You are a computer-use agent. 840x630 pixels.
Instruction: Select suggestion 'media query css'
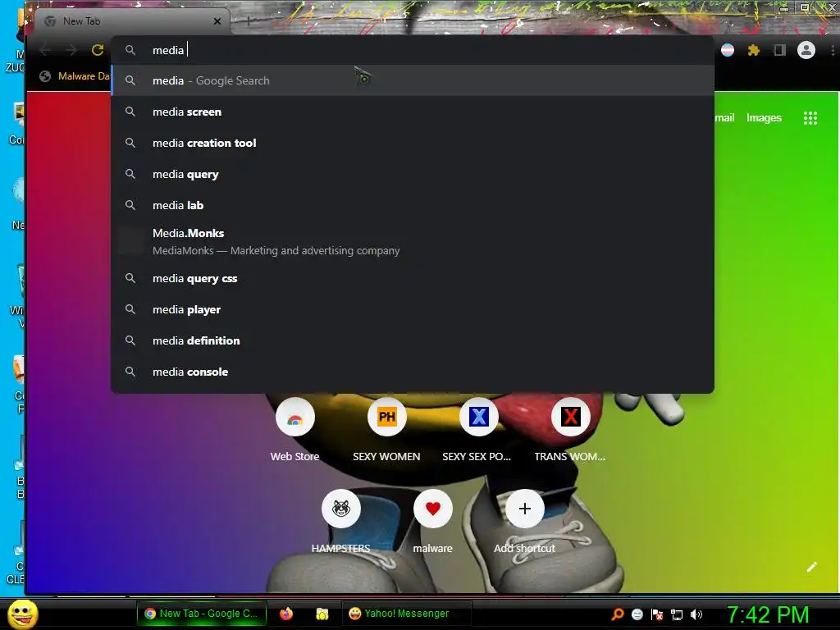[413, 278]
